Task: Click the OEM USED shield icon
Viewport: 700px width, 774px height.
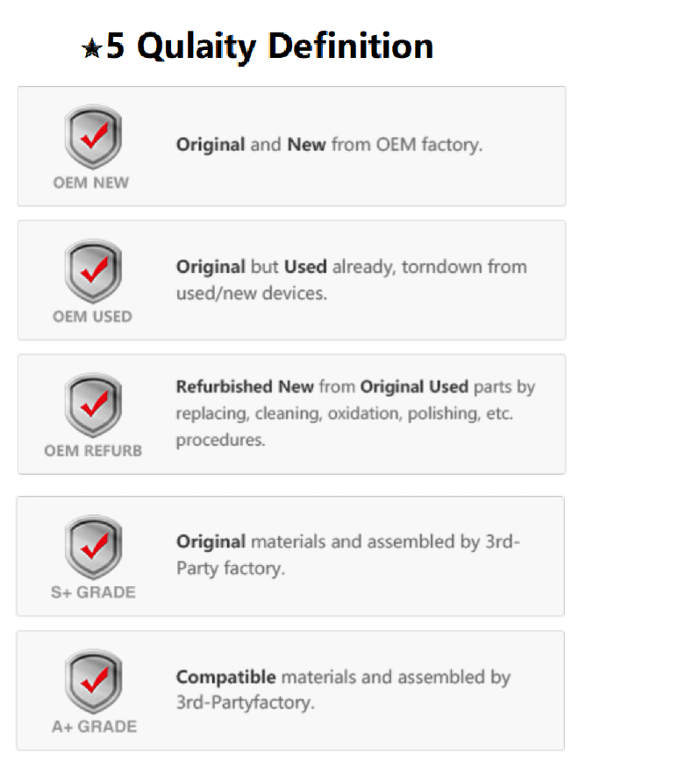Action: [x=93, y=271]
